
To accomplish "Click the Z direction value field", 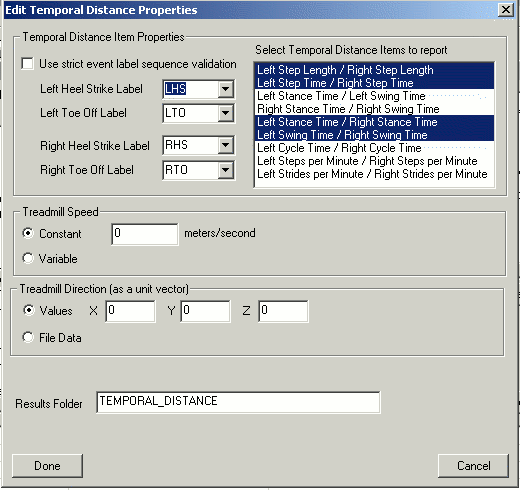I will pyautogui.click(x=283, y=311).
